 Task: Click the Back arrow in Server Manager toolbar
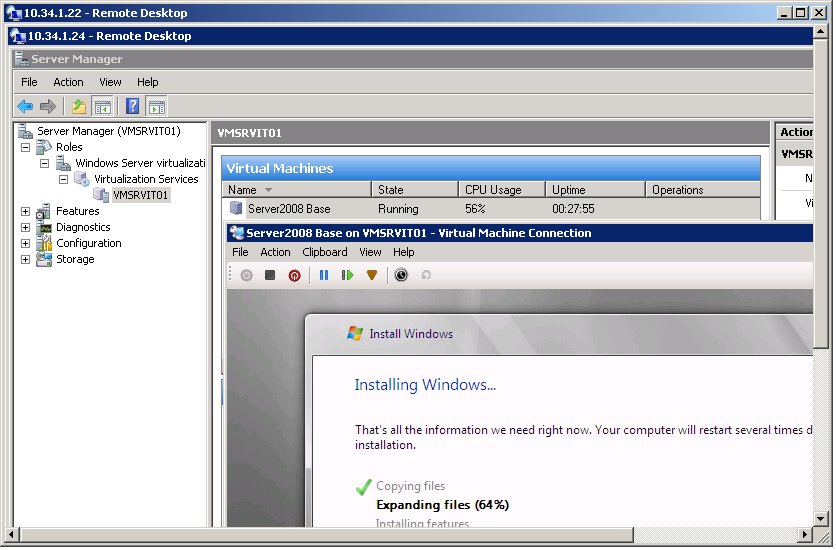point(25,107)
